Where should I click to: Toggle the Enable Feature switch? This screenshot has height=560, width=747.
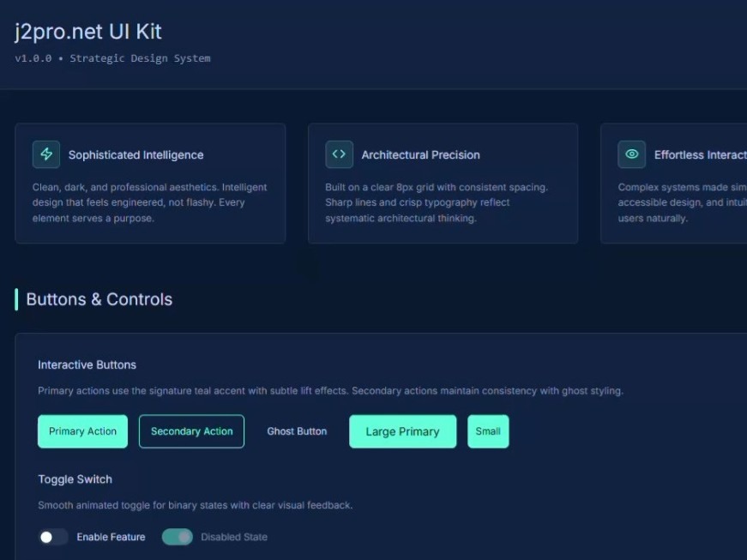53,537
